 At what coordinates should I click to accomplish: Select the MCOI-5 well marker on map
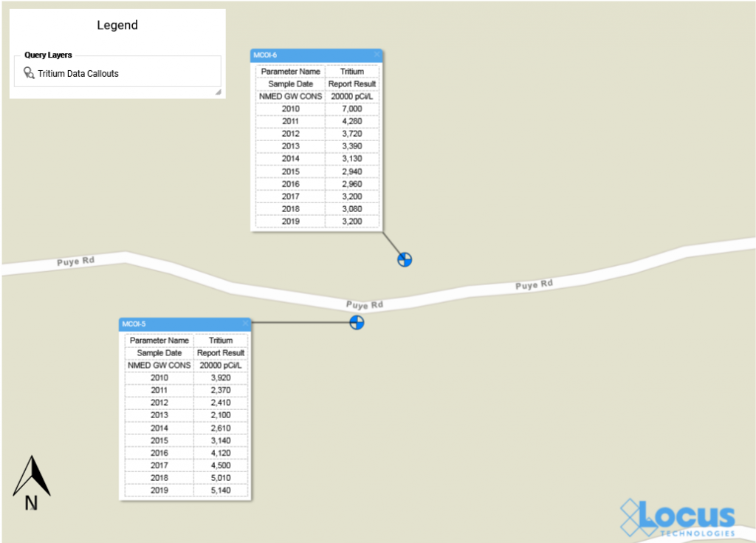(357, 322)
